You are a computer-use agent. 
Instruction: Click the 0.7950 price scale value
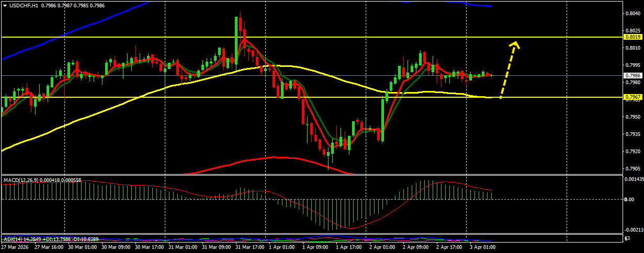point(633,117)
